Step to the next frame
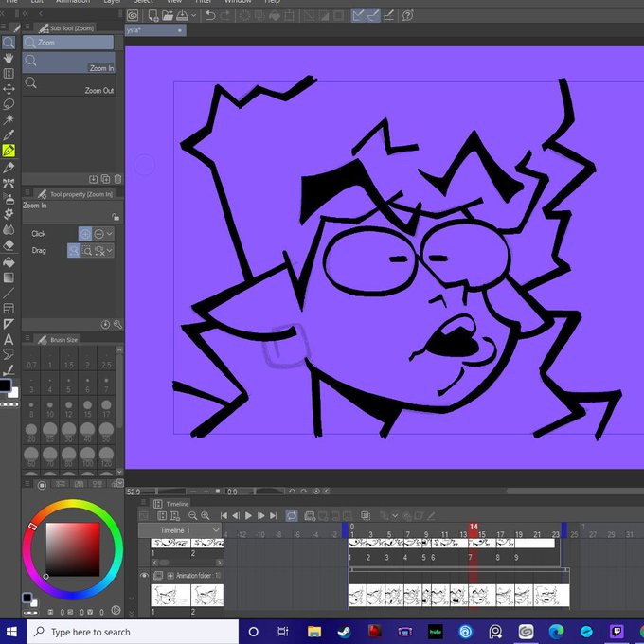The width and height of the screenshot is (644, 644). pyautogui.click(x=261, y=516)
